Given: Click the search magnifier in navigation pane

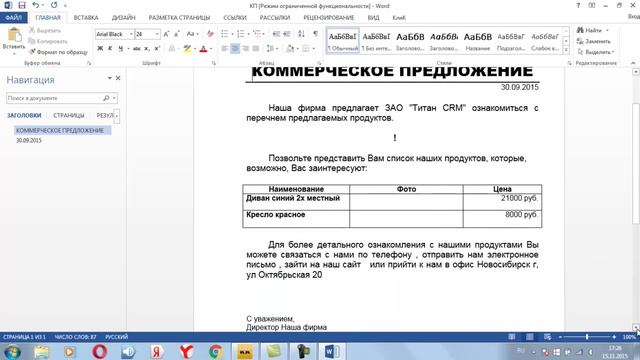Looking at the screenshot, I should click(x=106, y=98).
